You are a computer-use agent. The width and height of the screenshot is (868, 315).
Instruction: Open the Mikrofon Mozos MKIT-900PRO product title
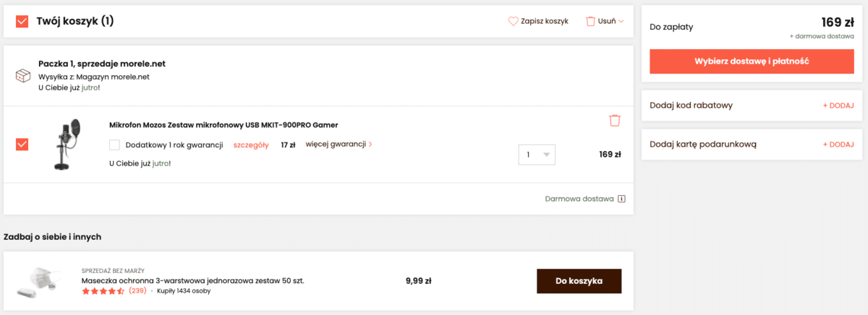point(224,124)
